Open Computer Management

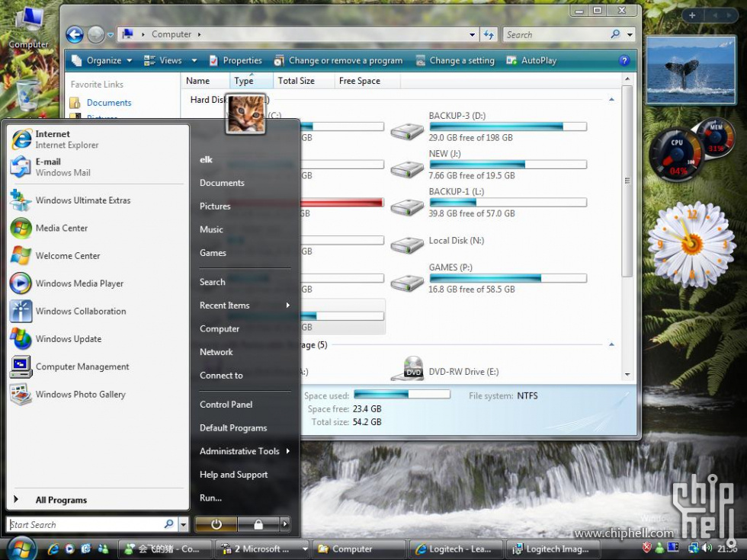point(98,366)
